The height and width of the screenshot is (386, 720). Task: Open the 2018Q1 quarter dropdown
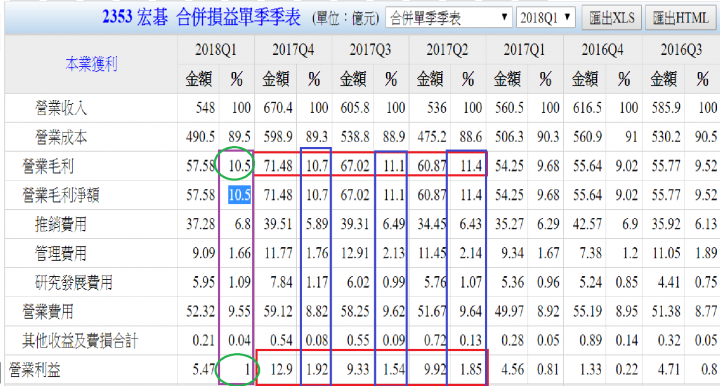tap(546, 18)
